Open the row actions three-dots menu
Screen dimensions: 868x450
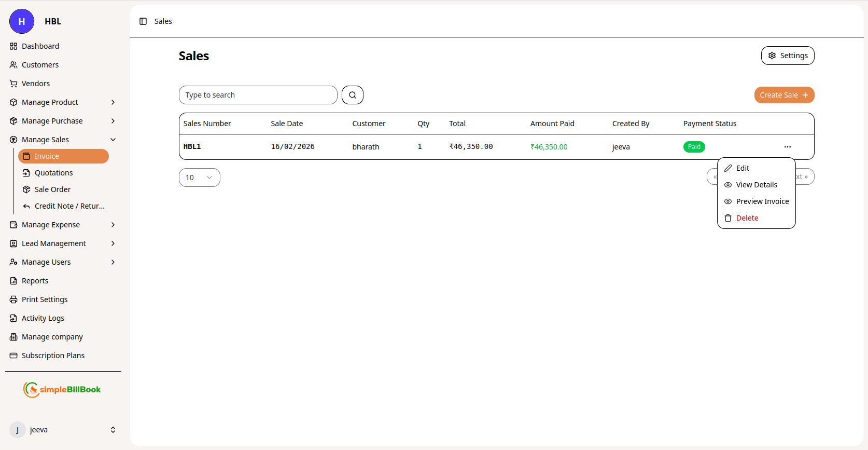point(787,147)
